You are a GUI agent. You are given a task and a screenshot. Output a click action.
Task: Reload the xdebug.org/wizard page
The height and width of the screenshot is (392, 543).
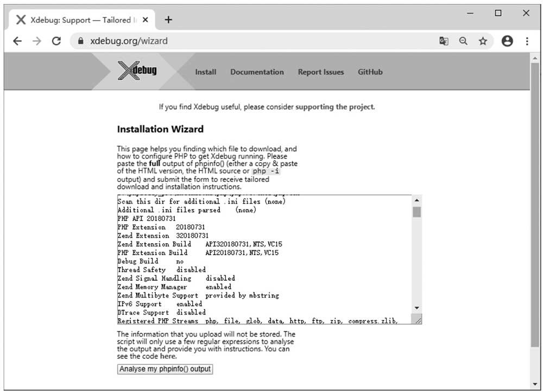coord(56,41)
